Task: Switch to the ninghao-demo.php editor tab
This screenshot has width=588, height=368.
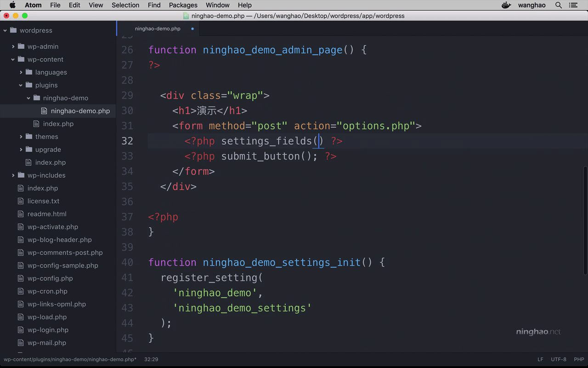Action: coord(158,29)
